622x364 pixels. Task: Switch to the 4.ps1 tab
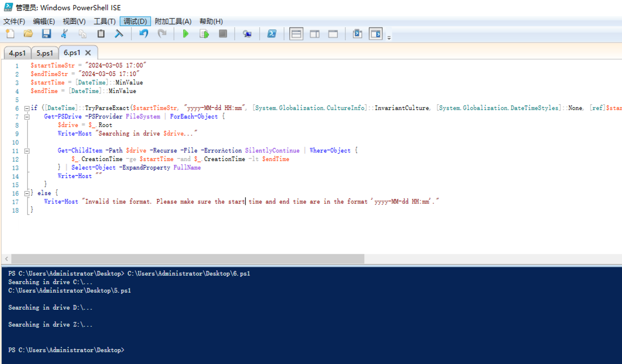pos(17,53)
